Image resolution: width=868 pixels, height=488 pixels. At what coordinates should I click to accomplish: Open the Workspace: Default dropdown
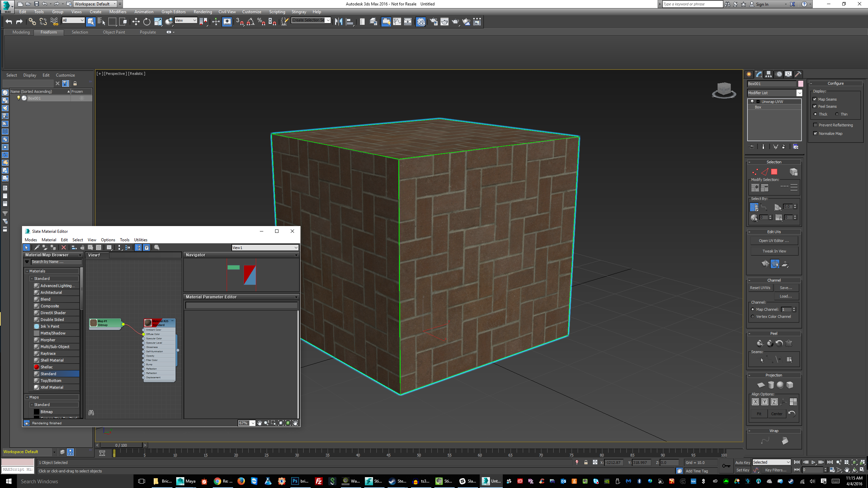click(95, 4)
